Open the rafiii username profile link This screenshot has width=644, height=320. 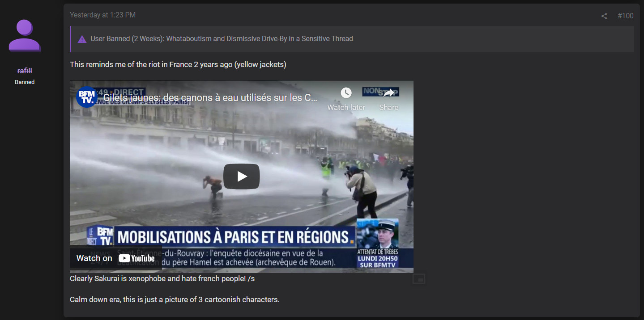pyautogui.click(x=25, y=71)
